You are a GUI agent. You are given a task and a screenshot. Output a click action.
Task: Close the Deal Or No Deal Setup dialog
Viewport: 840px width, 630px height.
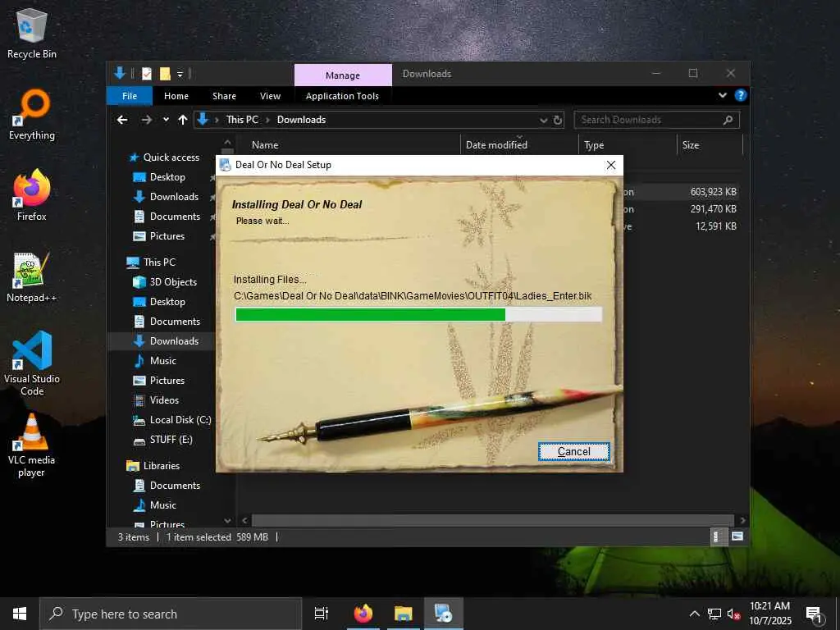coord(610,165)
